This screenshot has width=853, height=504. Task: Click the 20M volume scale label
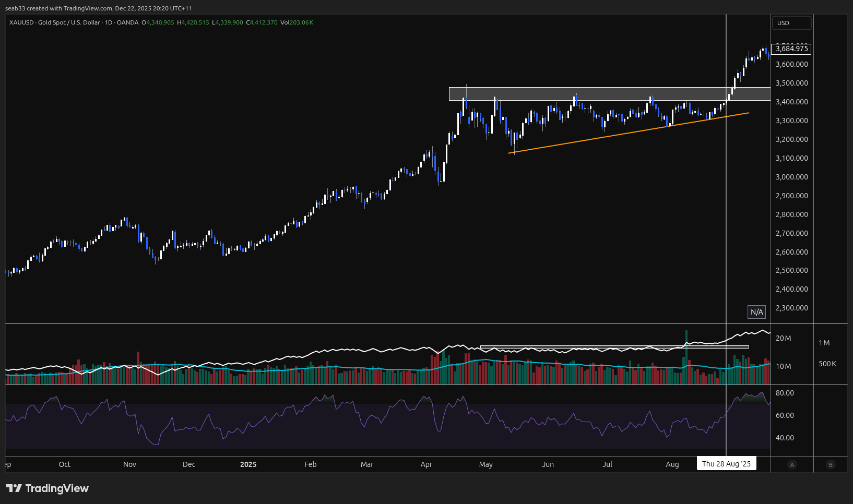pyautogui.click(x=783, y=338)
